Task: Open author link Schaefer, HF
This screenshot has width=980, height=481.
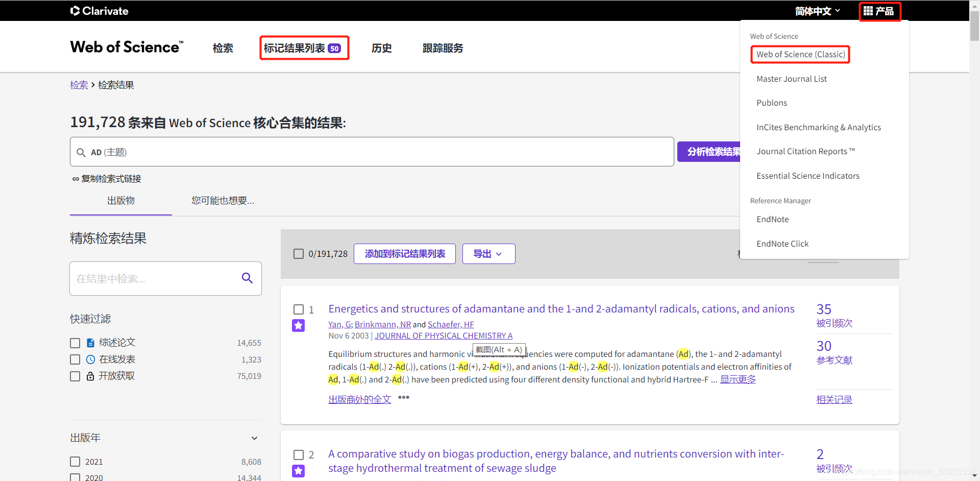Action: (451, 324)
